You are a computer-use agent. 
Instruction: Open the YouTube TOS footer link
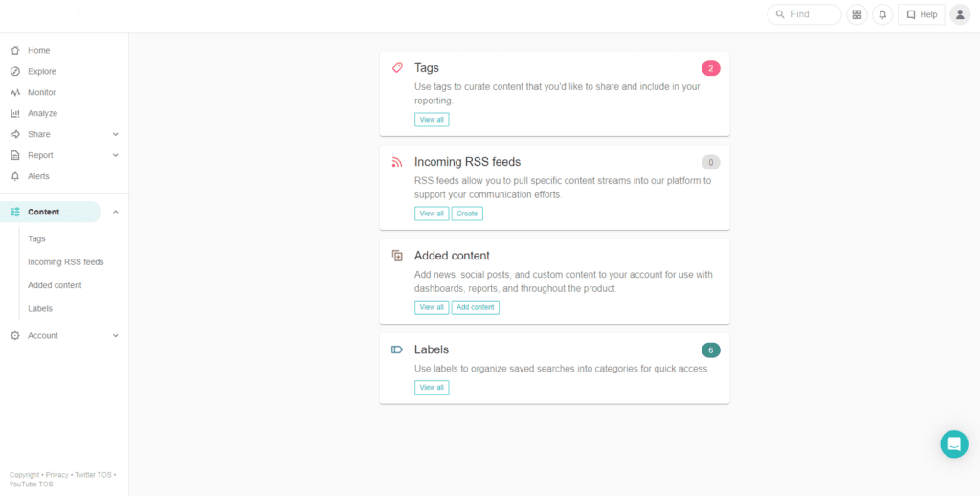pos(32,485)
